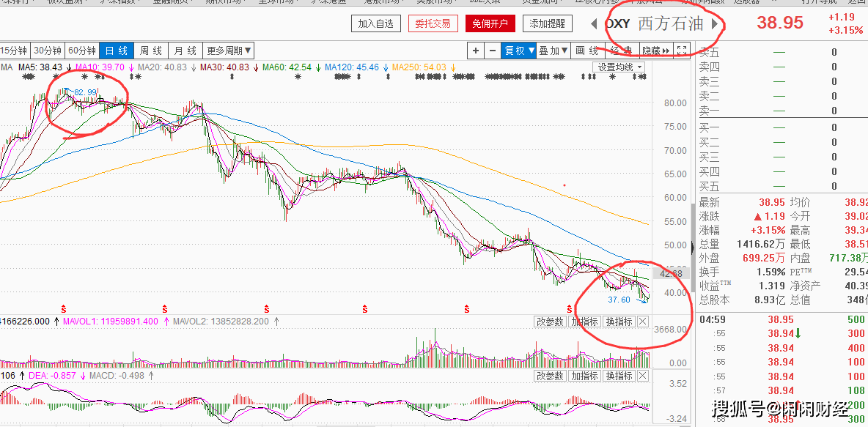Screen dimensions: 868x427
Task: Switch to the 30分钟 chart period
Action: pyautogui.click(x=48, y=51)
